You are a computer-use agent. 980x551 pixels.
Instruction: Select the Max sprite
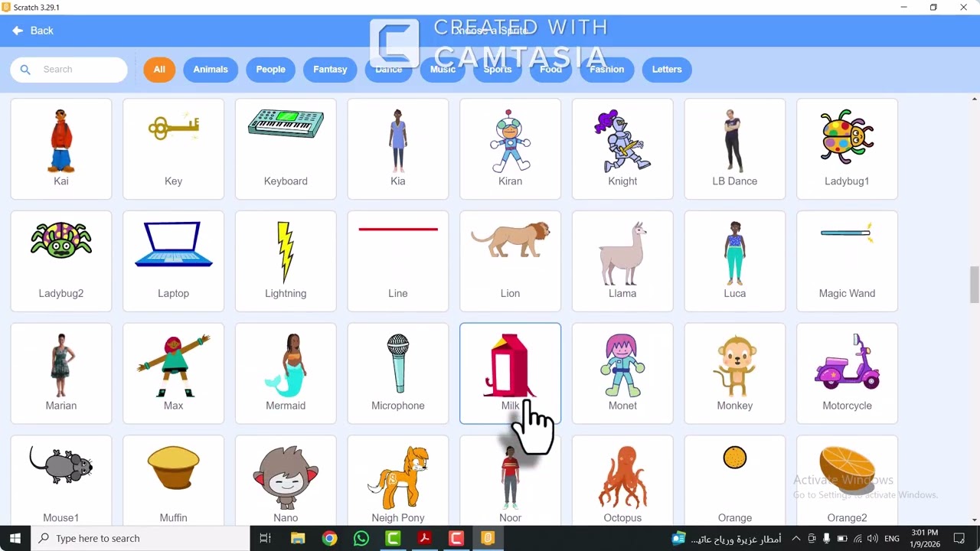pos(173,373)
